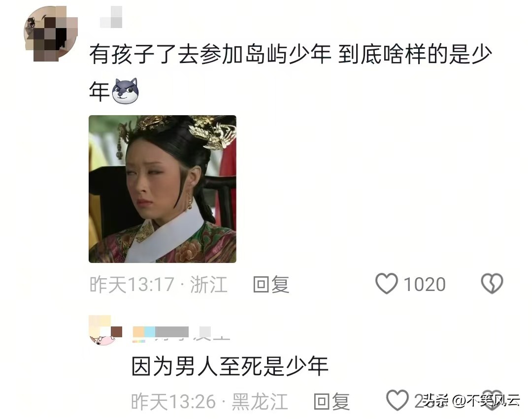Screen dimensions: 532x419
Task: Tap 昨天13:26 · 黑龙江 timestamp
Action: [209, 401]
